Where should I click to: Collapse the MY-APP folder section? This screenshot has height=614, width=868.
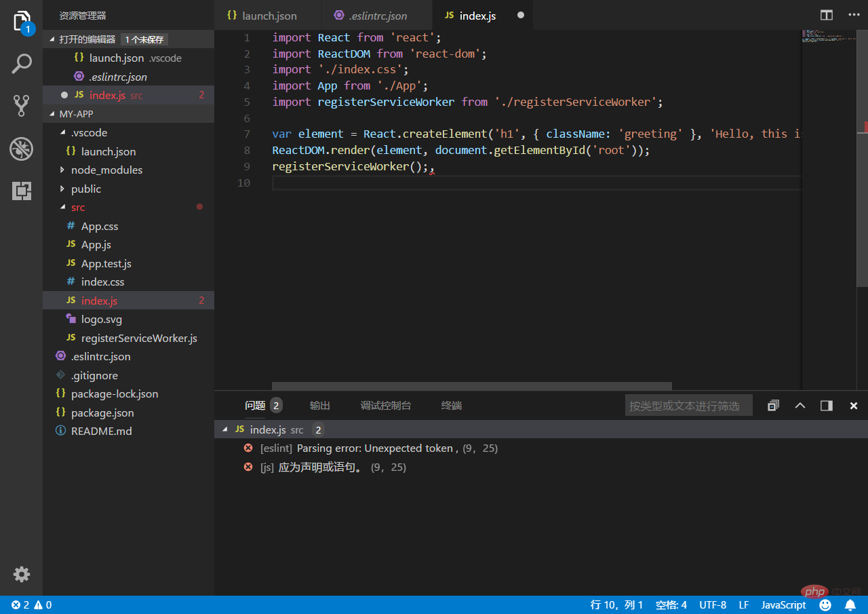click(x=53, y=114)
